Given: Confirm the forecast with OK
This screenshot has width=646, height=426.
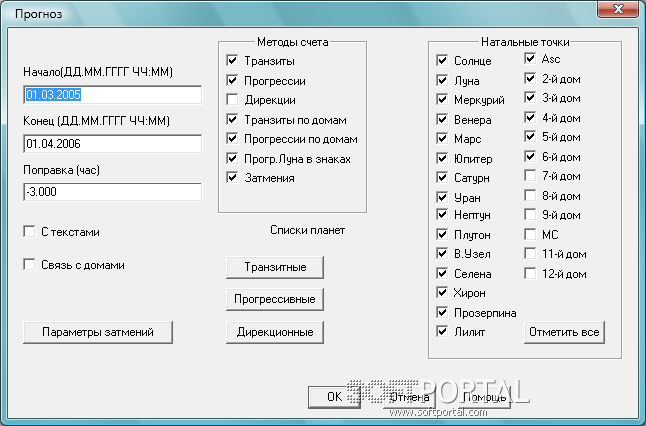Looking at the screenshot, I should (x=335, y=397).
